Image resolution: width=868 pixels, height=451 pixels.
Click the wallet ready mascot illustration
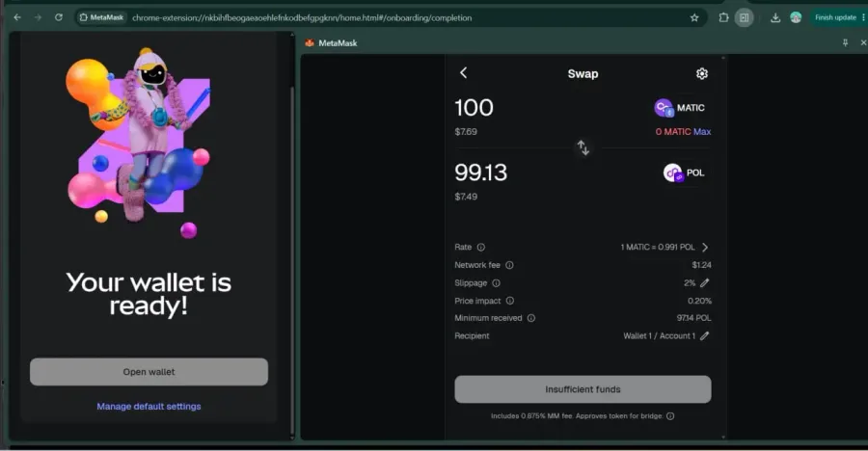(138, 143)
